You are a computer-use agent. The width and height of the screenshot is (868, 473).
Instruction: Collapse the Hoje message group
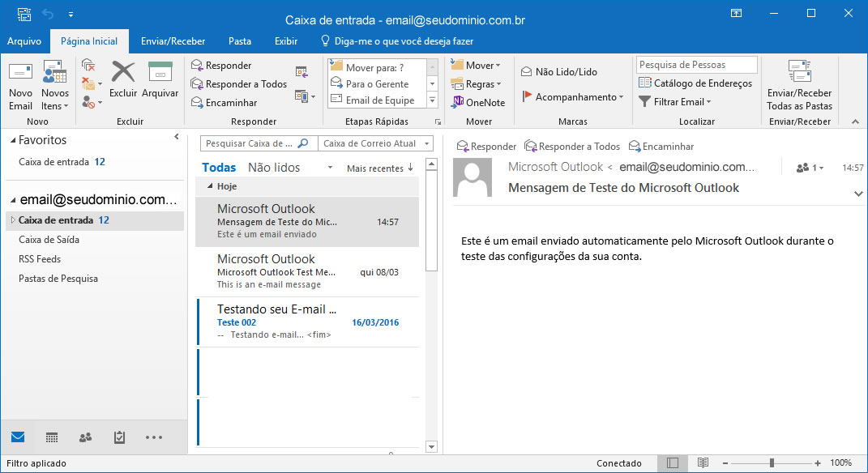[210, 186]
